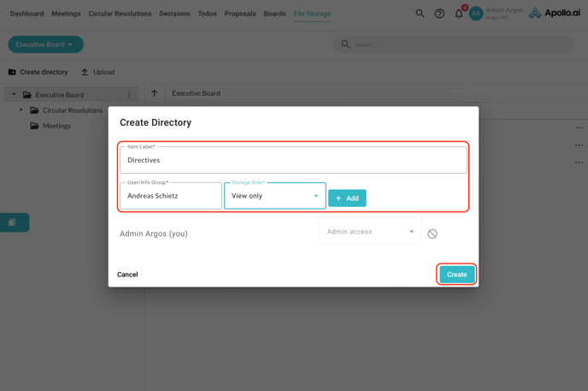The image size is (588, 391).
Task: Open the Admin access dropdown
Action: pos(370,232)
